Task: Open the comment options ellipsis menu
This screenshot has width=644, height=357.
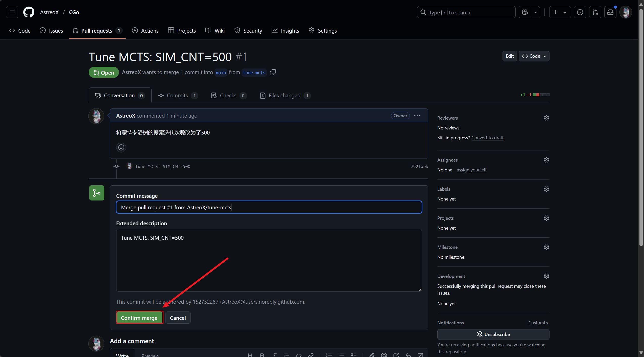Action: (x=417, y=116)
